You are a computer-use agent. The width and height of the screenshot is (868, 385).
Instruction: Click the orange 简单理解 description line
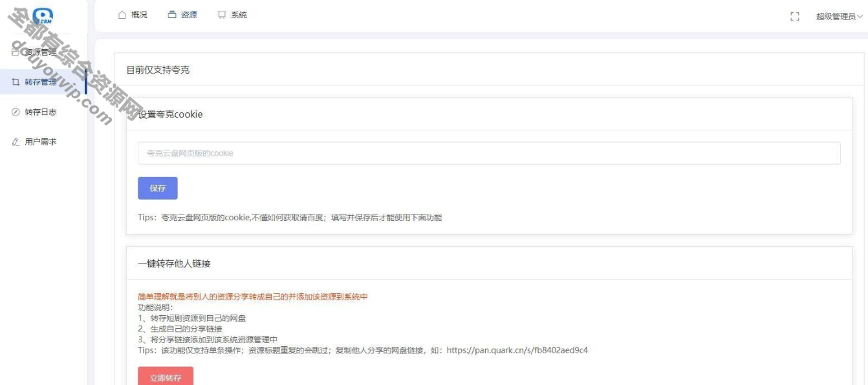(x=253, y=297)
